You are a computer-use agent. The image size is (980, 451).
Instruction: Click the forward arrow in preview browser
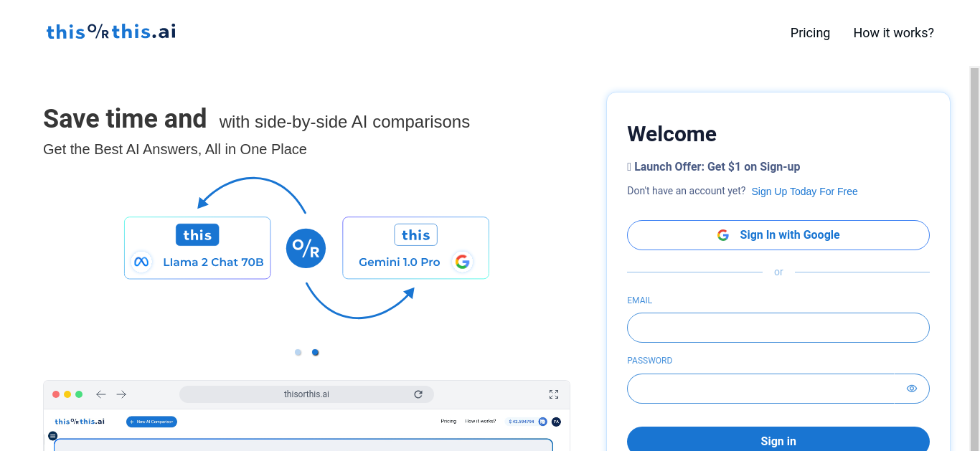click(x=121, y=394)
